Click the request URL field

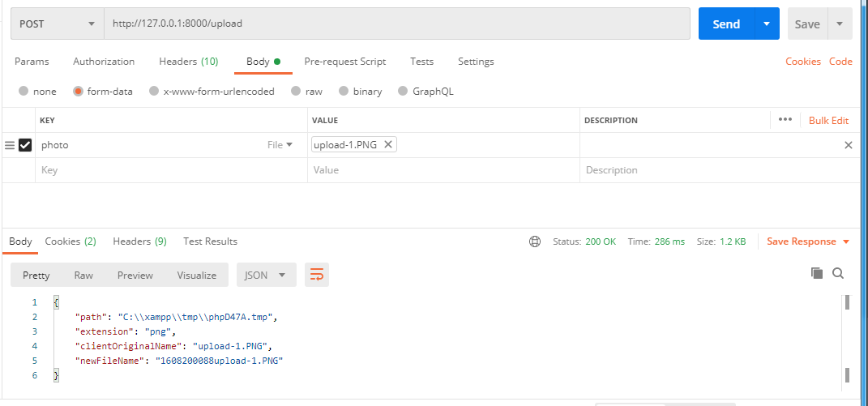point(397,24)
